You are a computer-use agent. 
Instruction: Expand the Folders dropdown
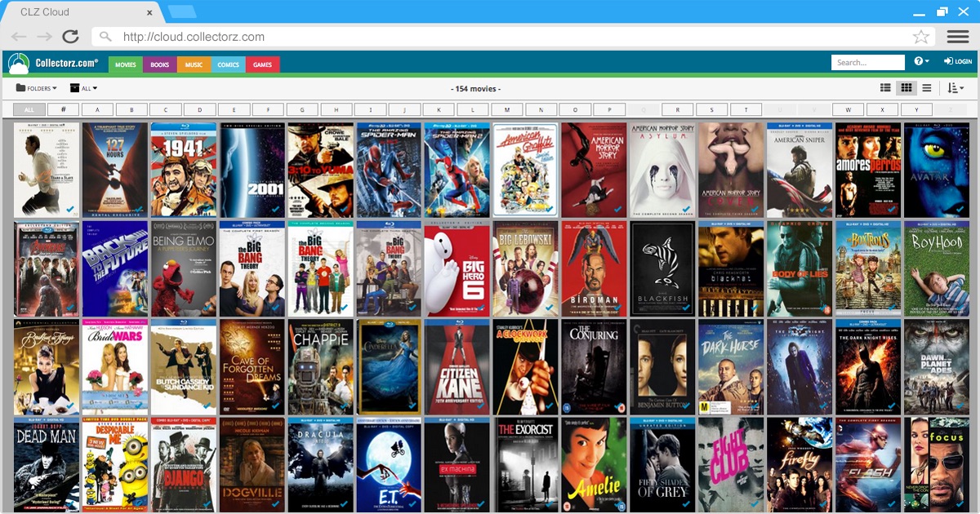coord(37,88)
